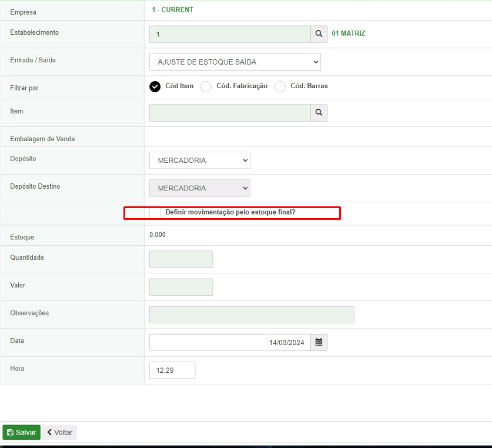492x448 pixels.
Task: Focus the Data input showing 14/03/2024
Action: pos(230,342)
